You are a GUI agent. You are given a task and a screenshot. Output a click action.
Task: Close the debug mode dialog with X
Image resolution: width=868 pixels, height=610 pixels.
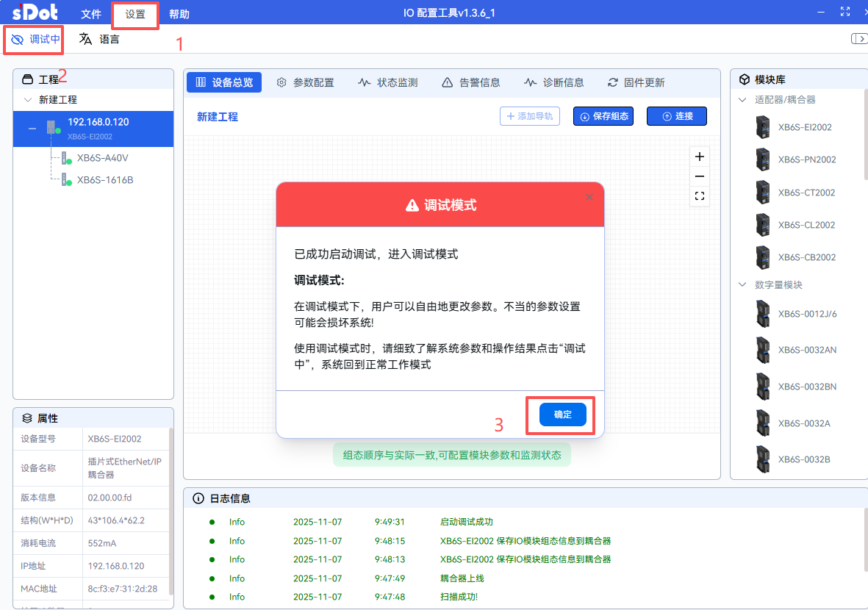pos(589,197)
